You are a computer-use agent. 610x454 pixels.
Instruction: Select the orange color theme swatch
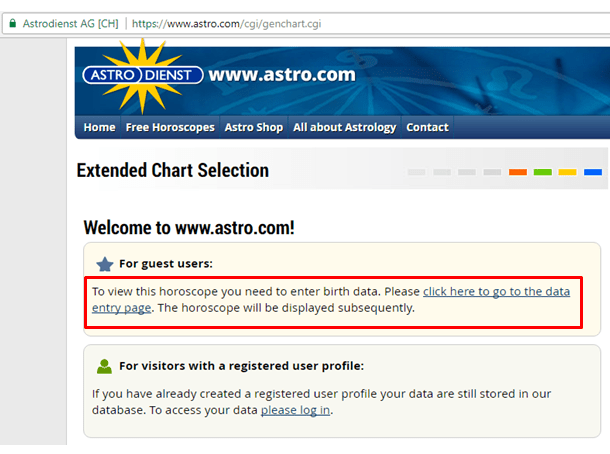pos(517,172)
